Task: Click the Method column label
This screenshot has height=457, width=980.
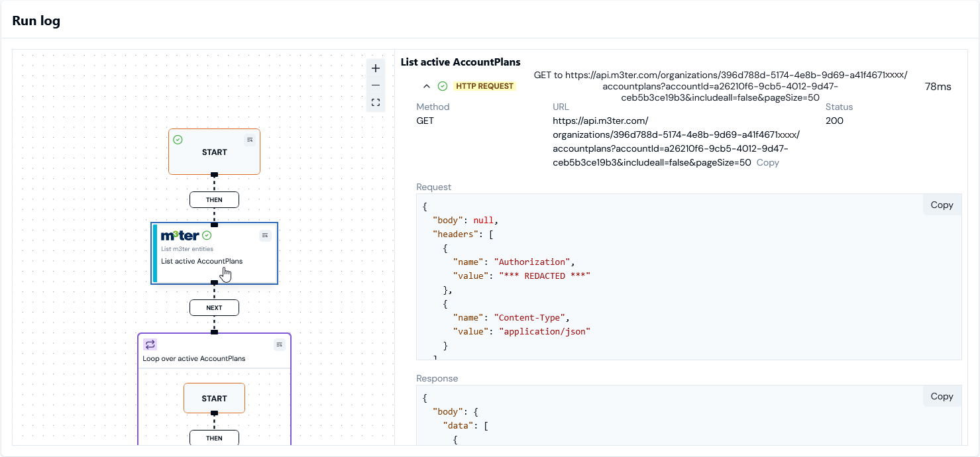Action: tap(433, 107)
